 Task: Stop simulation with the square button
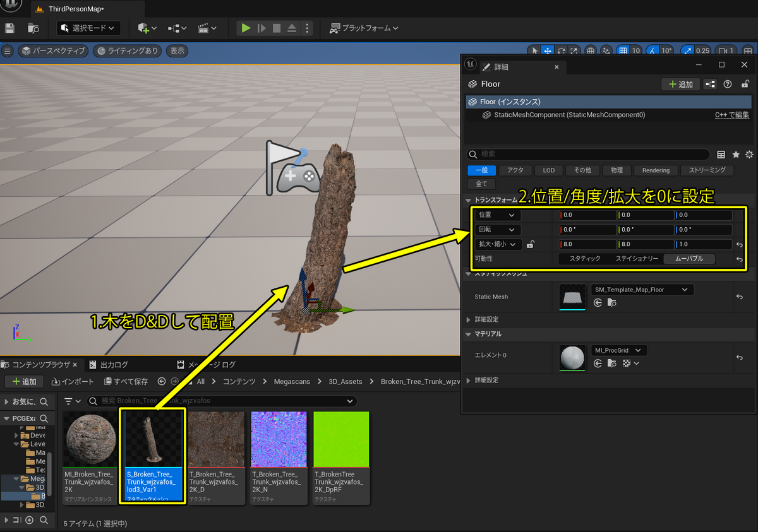277,28
